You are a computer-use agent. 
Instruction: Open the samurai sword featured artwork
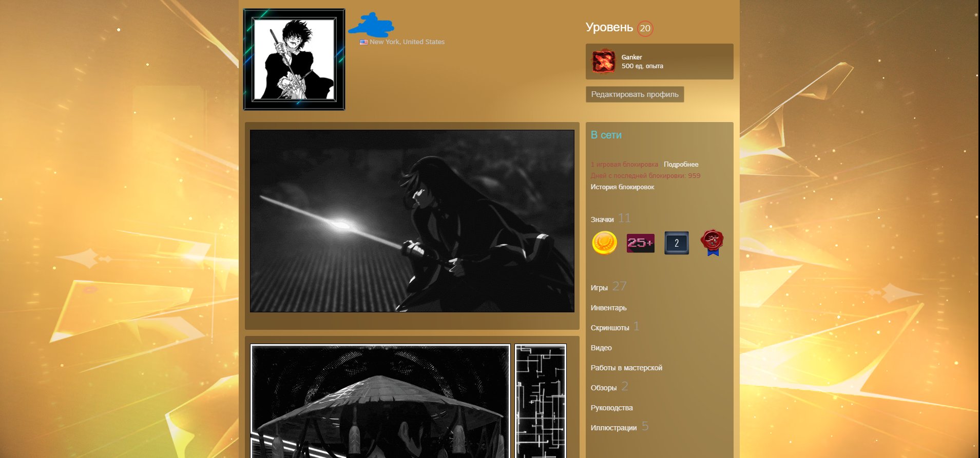(x=412, y=221)
